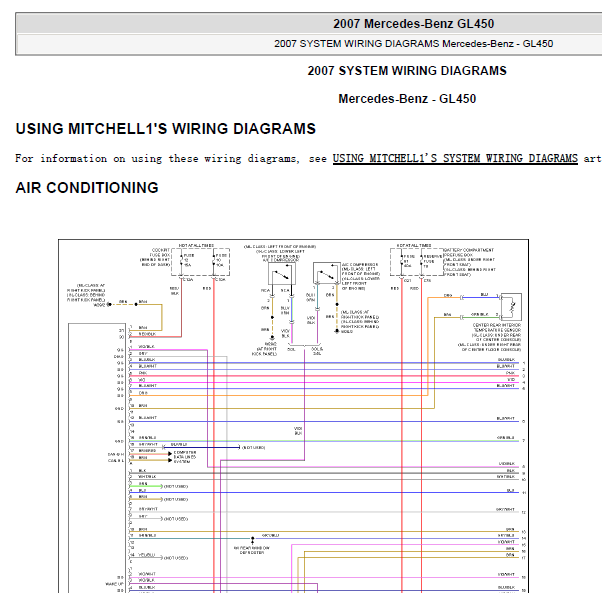Open the air conditioning wiring diagram image

coord(293,416)
